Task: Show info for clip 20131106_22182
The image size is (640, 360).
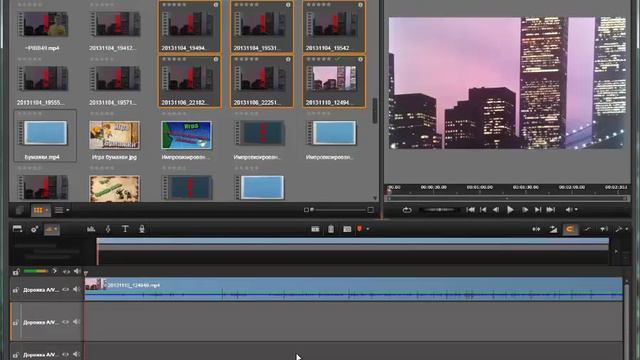Action: click(x=216, y=60)
